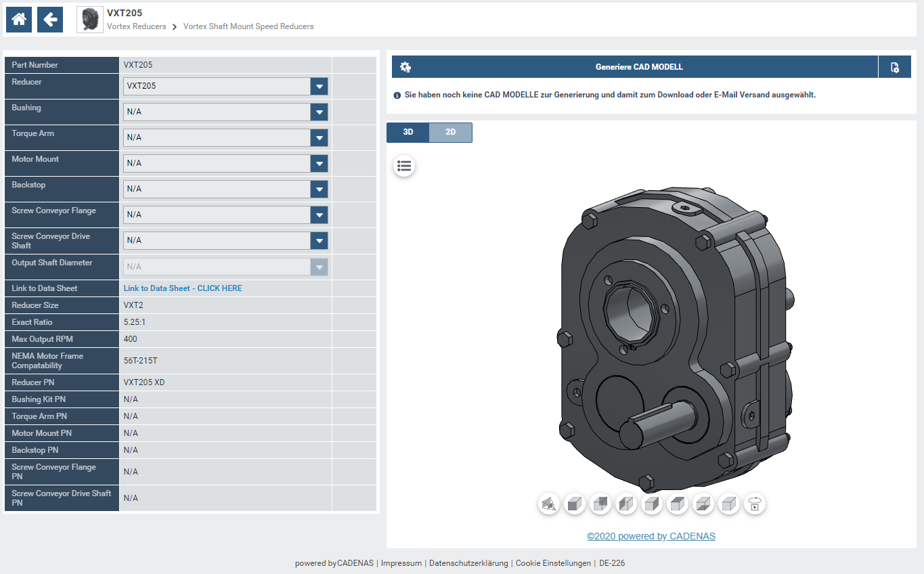Activate the section cut view icon

tap(549, 504)
